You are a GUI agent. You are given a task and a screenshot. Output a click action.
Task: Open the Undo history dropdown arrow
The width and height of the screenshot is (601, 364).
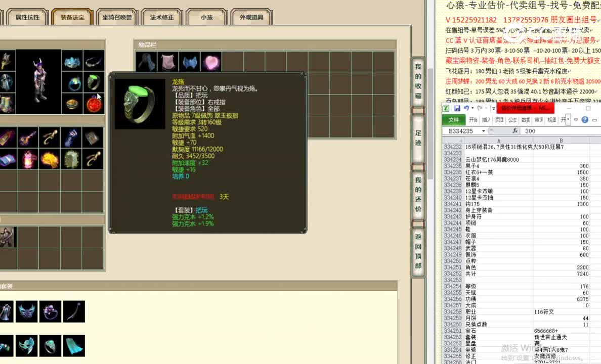click(472, 108)
